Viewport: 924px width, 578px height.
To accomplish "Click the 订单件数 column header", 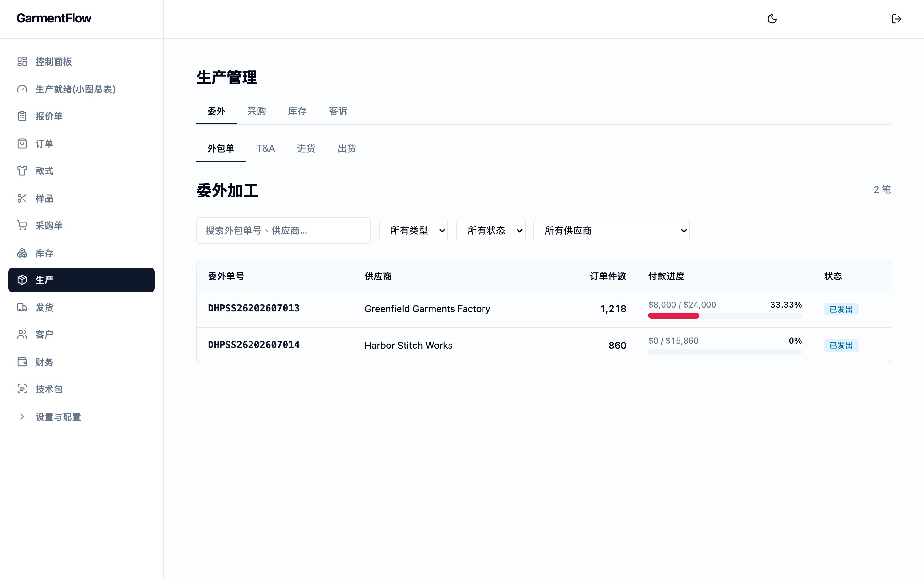I will (x=608, y=276).
